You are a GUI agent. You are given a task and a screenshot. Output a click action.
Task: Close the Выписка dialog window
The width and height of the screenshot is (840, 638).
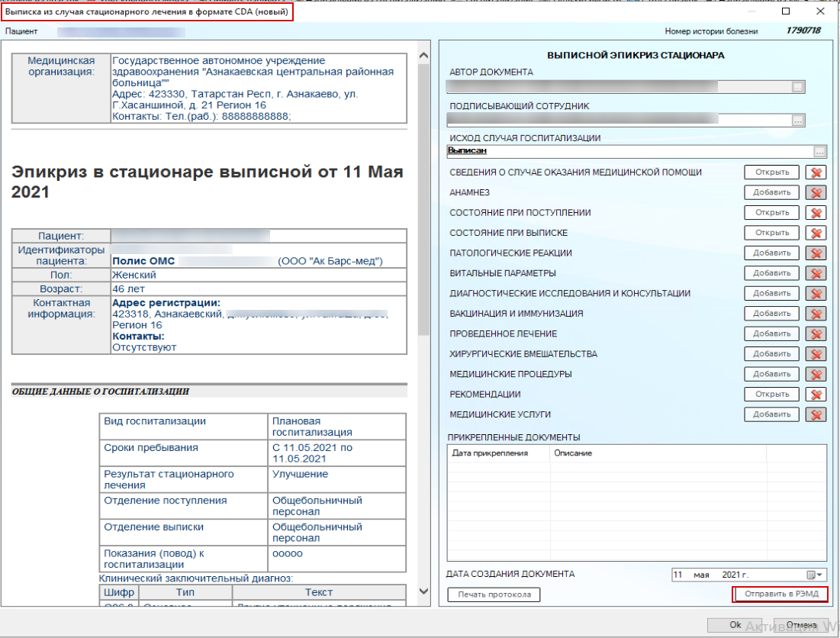click(x=820, y=11)
